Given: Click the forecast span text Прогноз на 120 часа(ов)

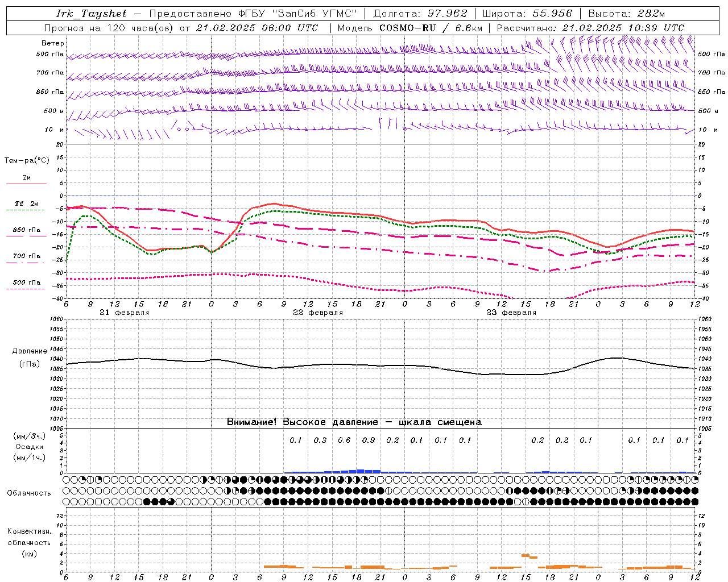Looking at the screenshot, I should coord(110,28).
